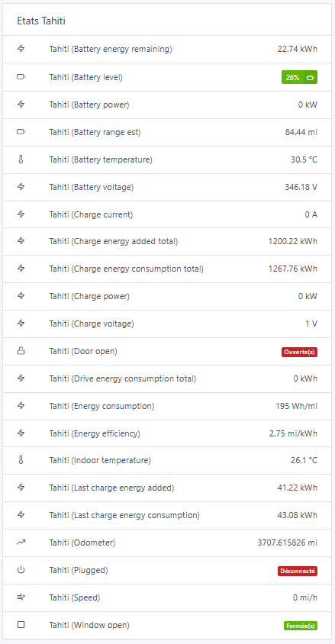Click the thermometer icon for Battery temperature
335x644 pixels.
[x=21, y=159]
